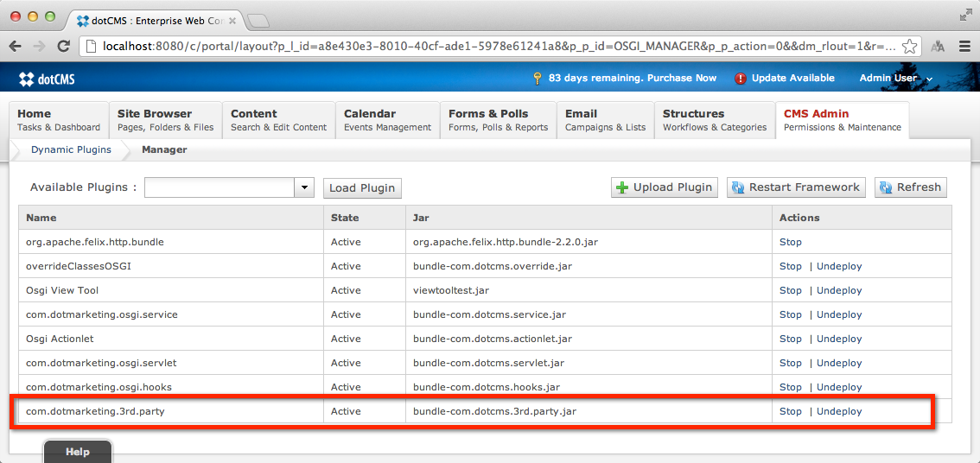Click the dotCMS logo in header
The image size is (980, 463).
pyautogui.click(x=47, y=79)
